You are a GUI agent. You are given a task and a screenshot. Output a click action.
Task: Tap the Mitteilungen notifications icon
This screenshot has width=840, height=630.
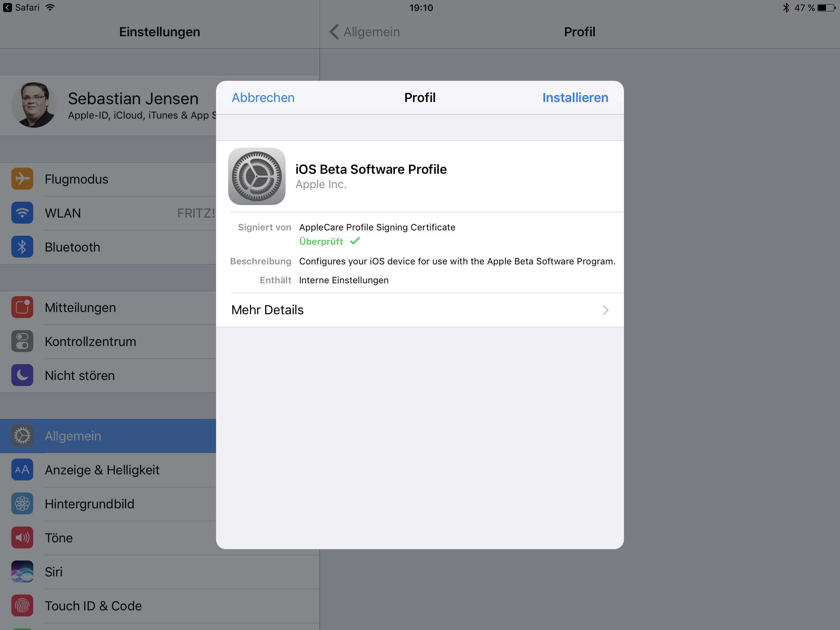pyautogui.click(x=22, y=307)
